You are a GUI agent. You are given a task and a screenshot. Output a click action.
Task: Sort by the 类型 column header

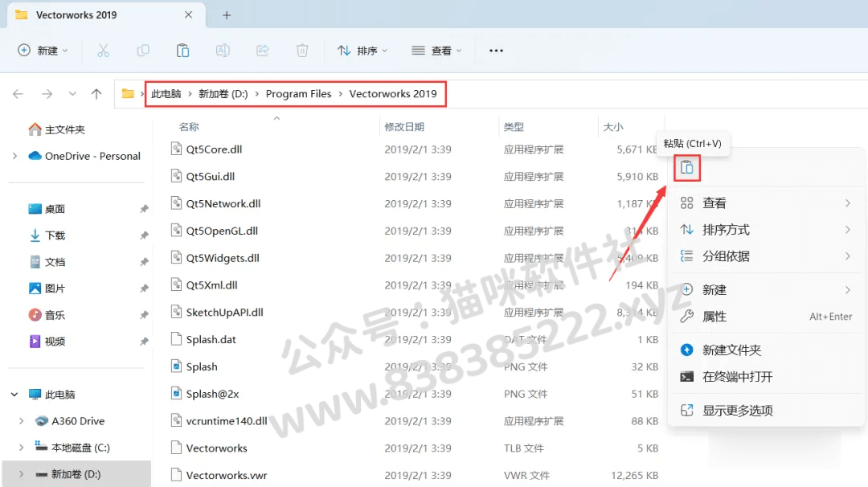pyautogui.click(x=514, y=127)
